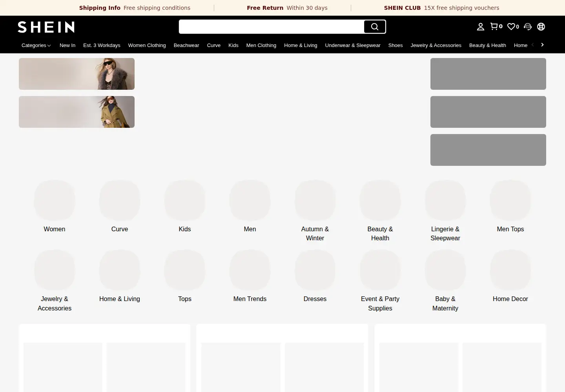Open the user account icon
565x392 pixels.
480,27
